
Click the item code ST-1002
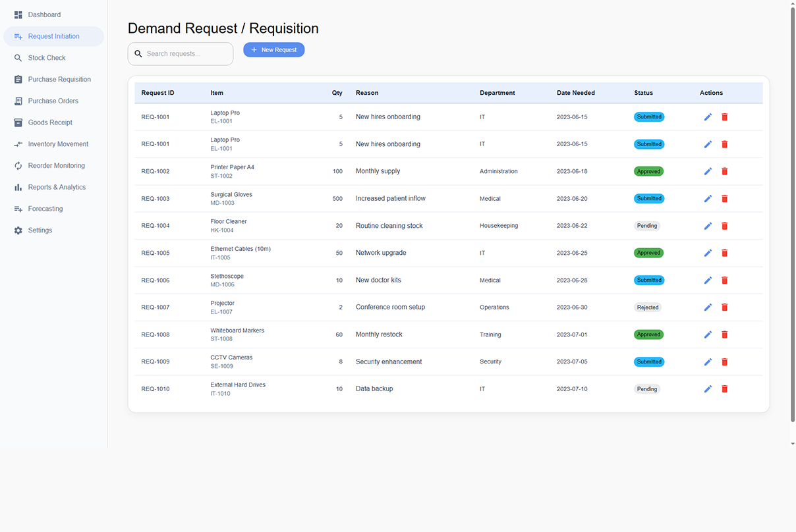point(221,176)
